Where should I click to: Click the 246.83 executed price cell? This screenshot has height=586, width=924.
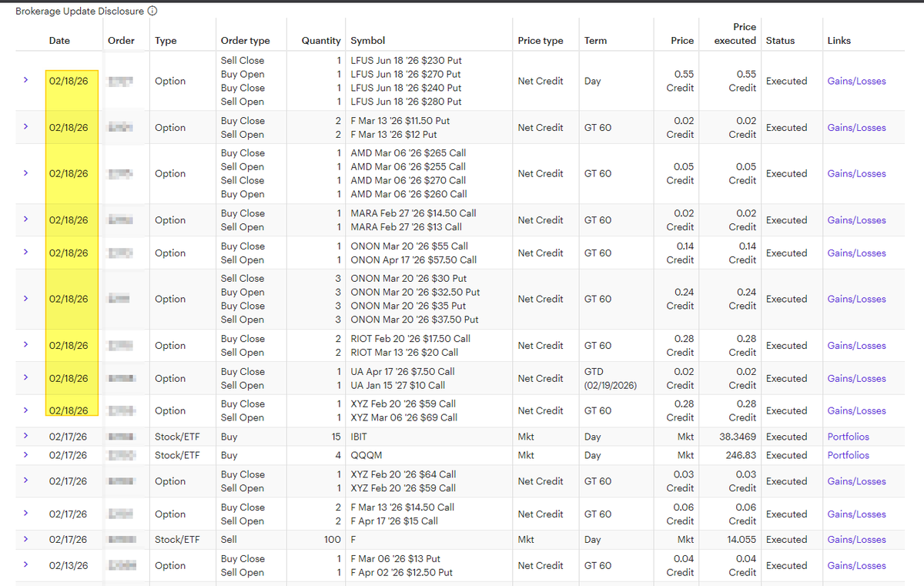click(741, 455)
